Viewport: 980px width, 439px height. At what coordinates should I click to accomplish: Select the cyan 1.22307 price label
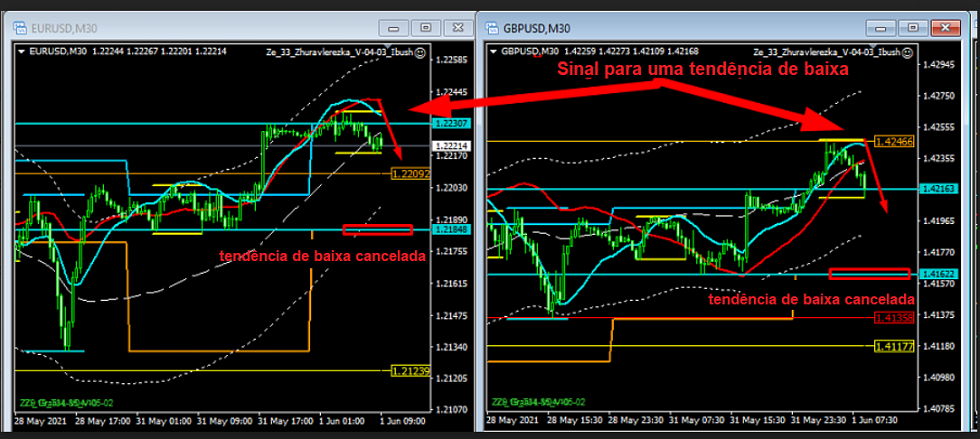coord(448,123)
